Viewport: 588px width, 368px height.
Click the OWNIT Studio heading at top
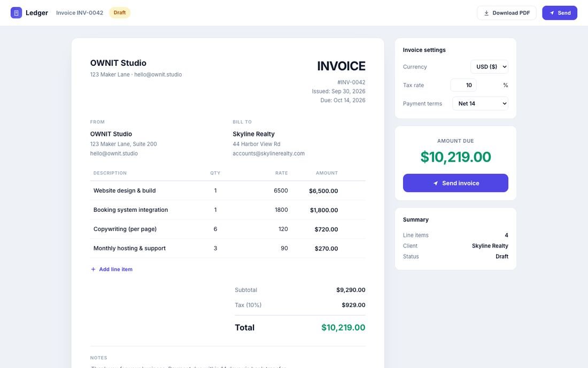pos(118,63)
